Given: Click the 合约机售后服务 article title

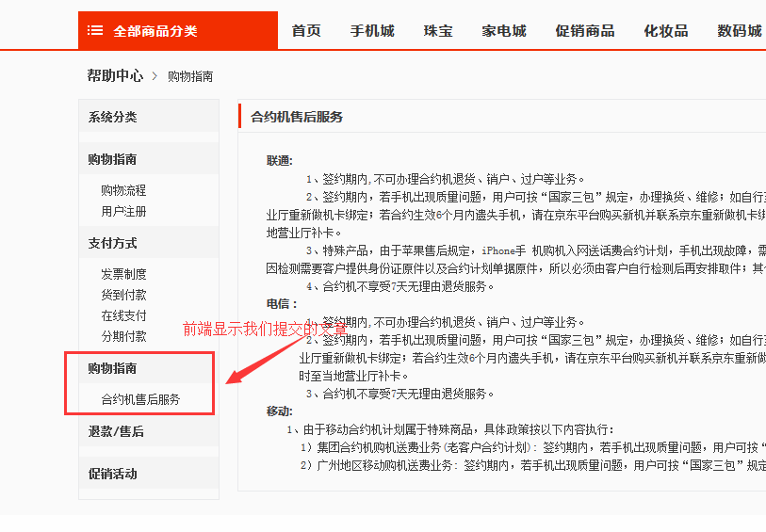Looking at the screenshot, I should point(297,117).
